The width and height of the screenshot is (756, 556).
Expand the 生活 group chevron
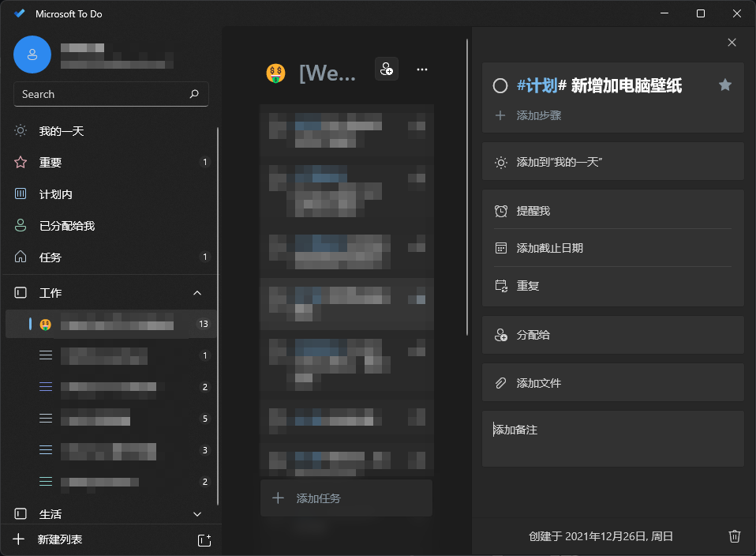(x=197, y=514)
